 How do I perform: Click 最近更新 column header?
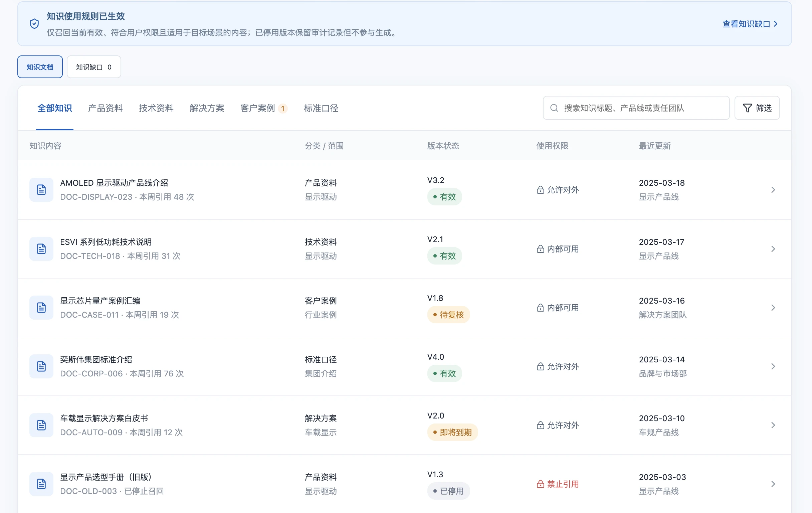click(x=655, y=146)
